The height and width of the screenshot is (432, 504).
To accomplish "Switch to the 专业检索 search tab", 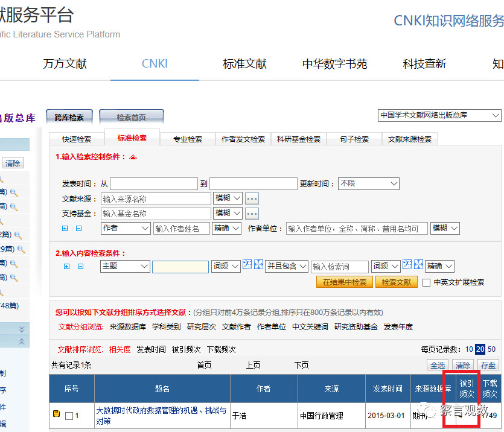I will coord(188,139).
